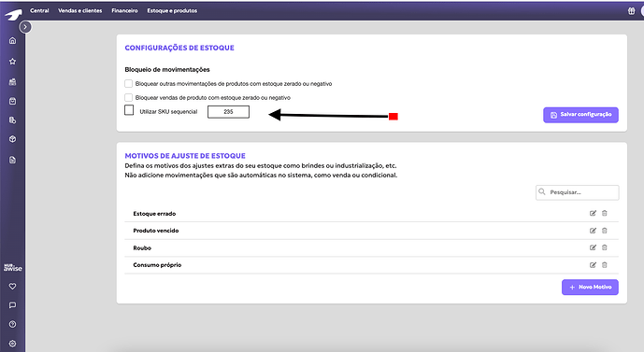The height and width of the screenshot is (352, 644).
Task: Select the Estoque errado row text
Action: (154, 214)
